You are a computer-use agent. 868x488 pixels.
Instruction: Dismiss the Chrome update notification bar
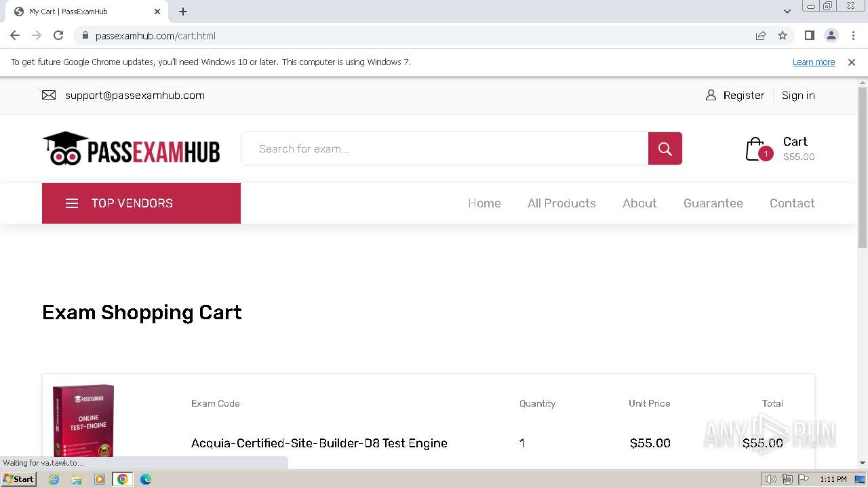[x=852, y=62]
